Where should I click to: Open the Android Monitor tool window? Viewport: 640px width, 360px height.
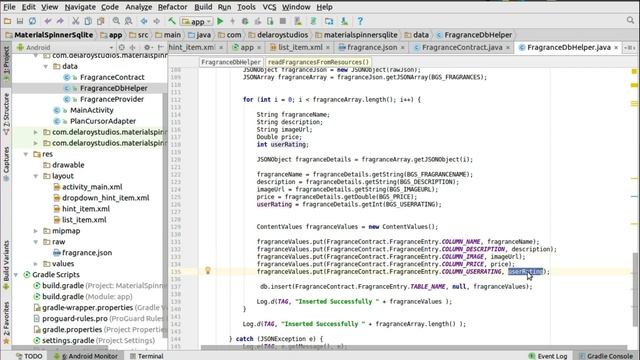[86, 356]
